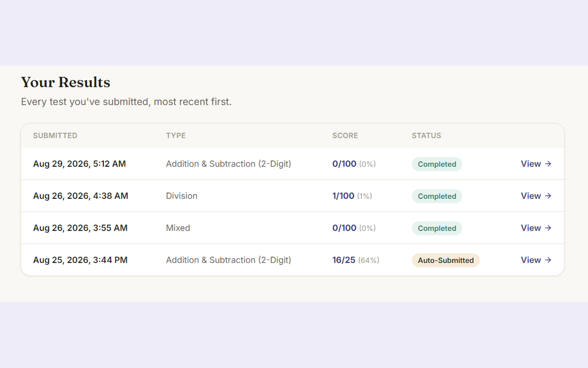The image size is (588, 368).
Task: Click score '16/25' value
Action: (343, 260)
